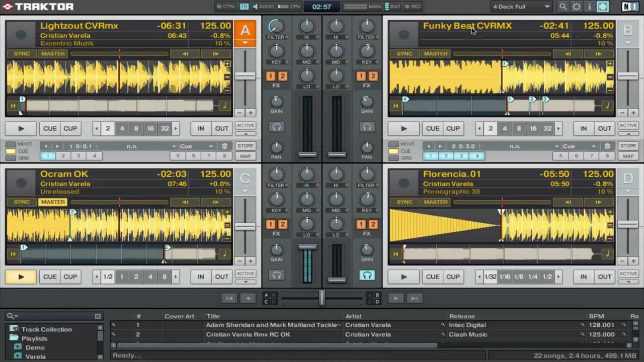Click the search magnifier icon in header
Viewport: 644px width, 362px height.
pyautogui.click(x=563, y=7)
